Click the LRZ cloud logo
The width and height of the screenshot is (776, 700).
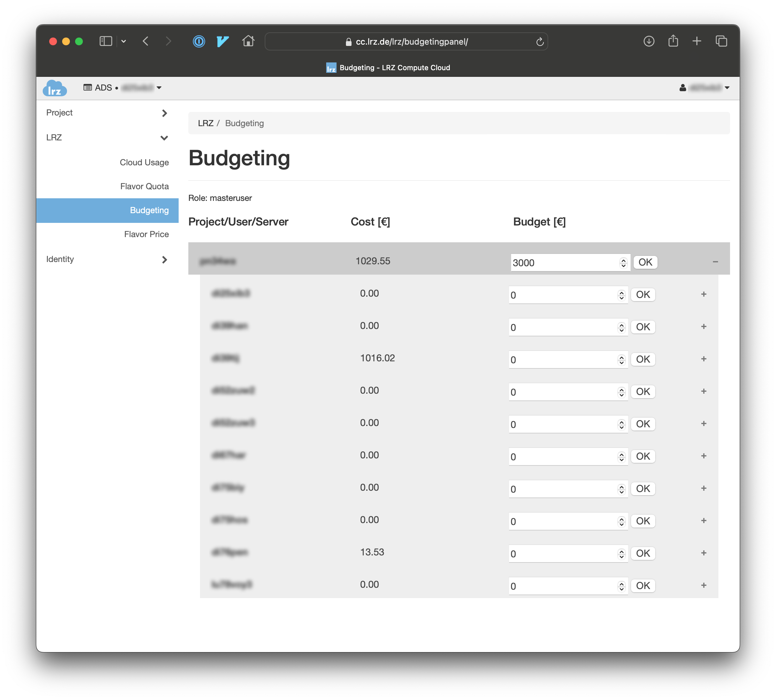[x=55, y=88]
